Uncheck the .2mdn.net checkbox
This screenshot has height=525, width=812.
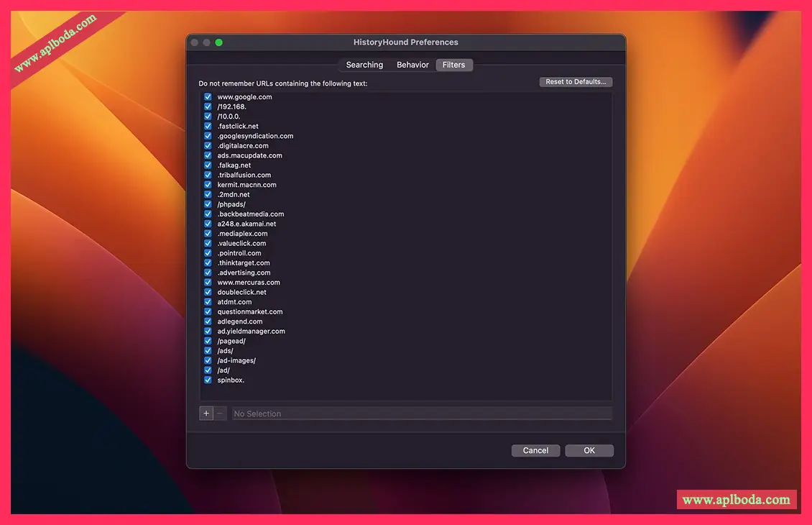coord(208,194)
